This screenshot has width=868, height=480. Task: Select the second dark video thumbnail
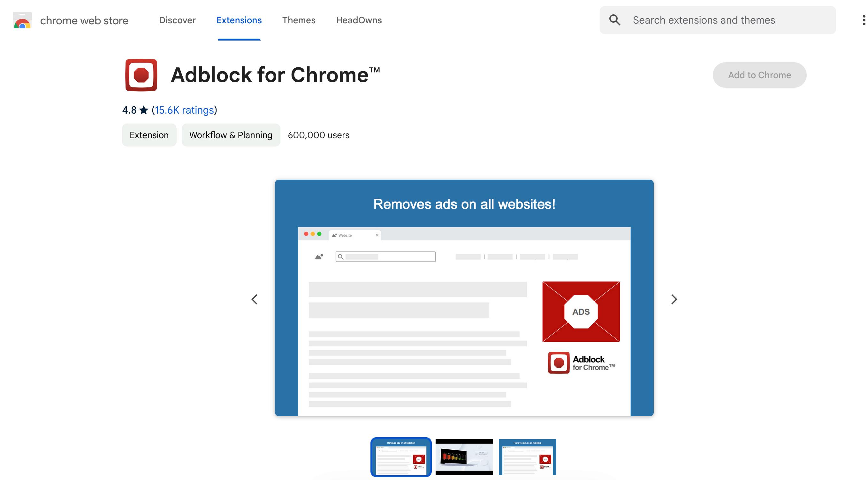click(x=464, y=457)
